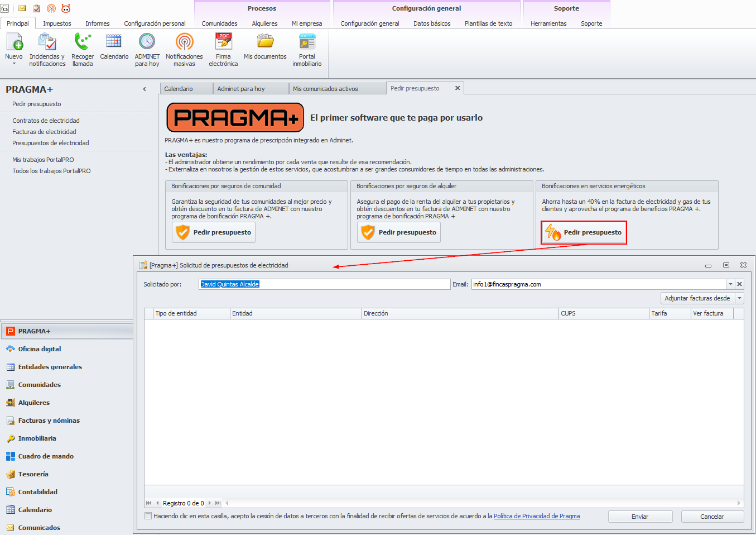Viewport: 756px width, 535px height.
Task: Clear the Email field with X button
Action: coord(739,284)
